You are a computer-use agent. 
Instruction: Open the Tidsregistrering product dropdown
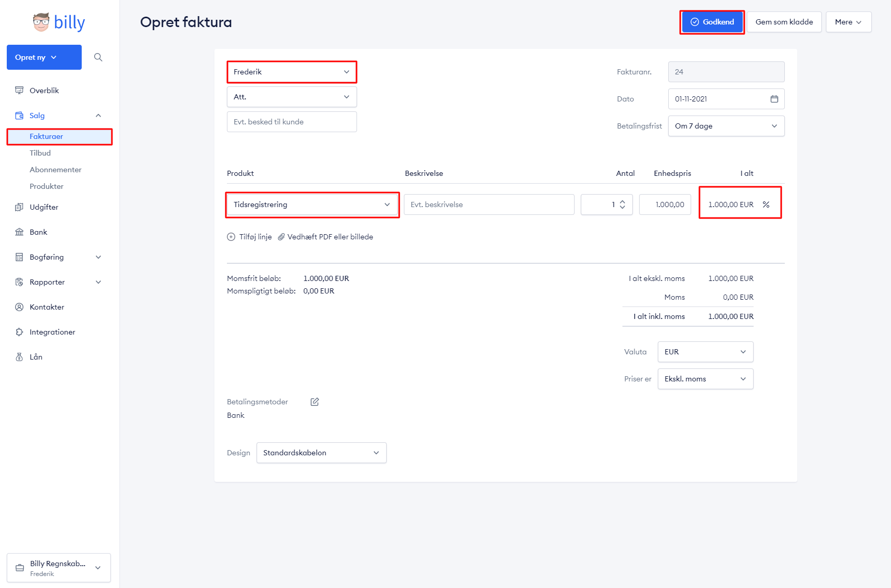click(x=313, y=204)
